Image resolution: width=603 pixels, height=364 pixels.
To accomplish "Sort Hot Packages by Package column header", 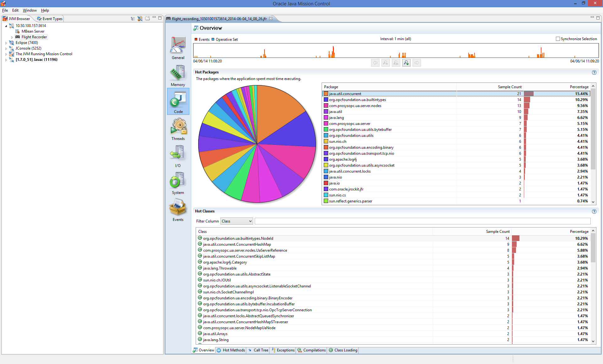I will 389,87.
